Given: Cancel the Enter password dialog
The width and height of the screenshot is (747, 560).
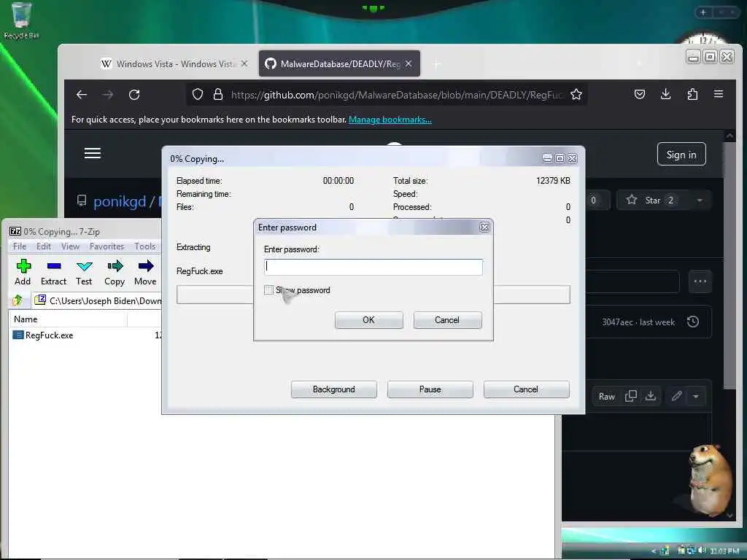Looking at the screenshot, I should click(x=447, y=320).
